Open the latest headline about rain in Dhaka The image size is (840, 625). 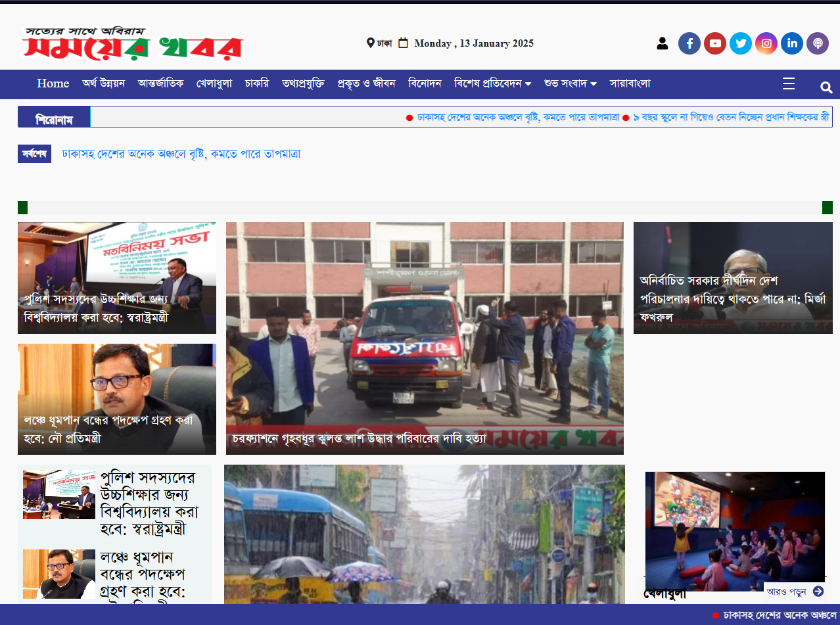click(181, 154)
